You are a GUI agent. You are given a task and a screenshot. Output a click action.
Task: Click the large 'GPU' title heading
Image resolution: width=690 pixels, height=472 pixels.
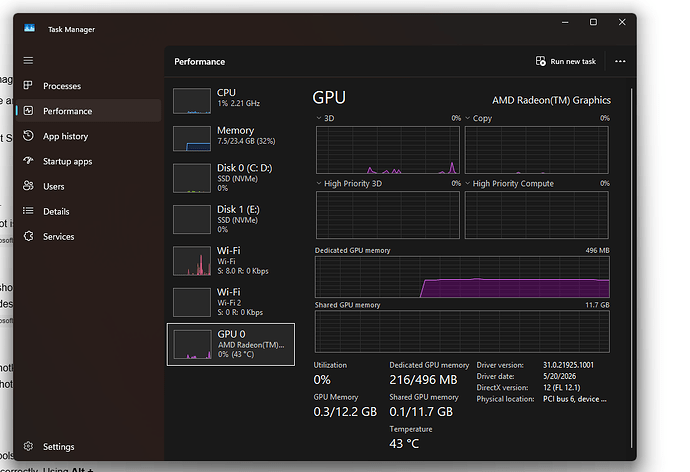(329, 98)
